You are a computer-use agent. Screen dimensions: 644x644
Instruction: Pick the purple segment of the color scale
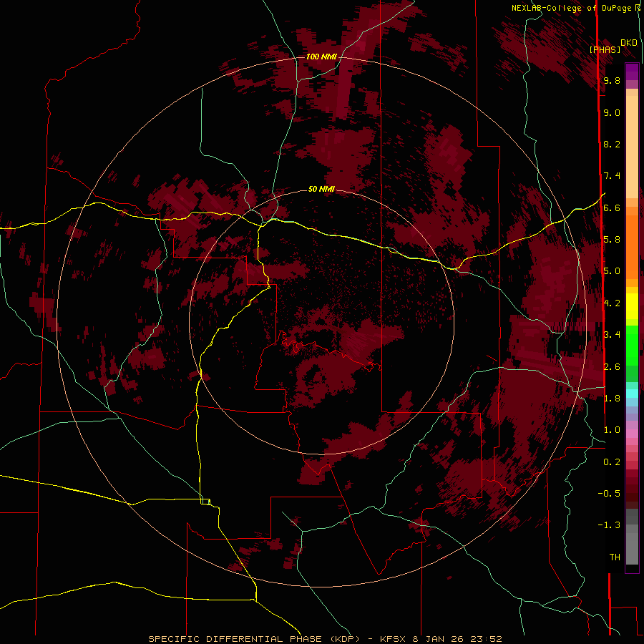[632, 72]
